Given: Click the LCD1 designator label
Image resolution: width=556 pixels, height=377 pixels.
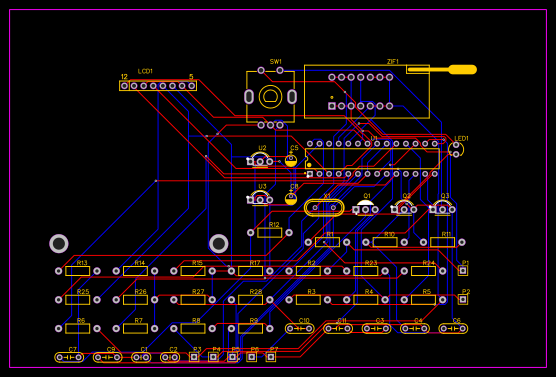Looking at the screenshot, I should coord(145,71).
